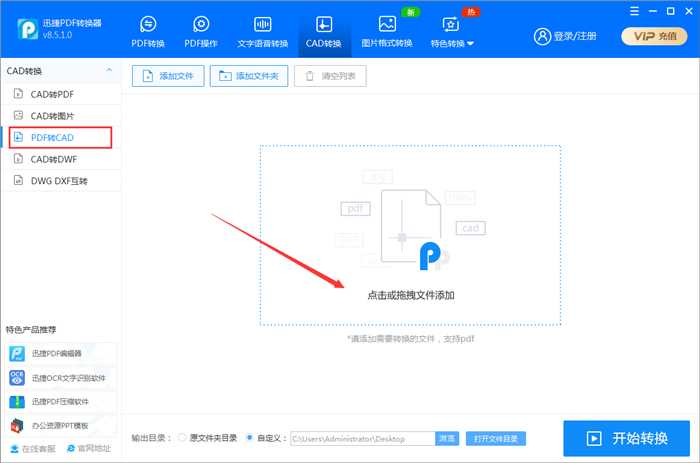
Task: Click the CAD转PDF file icon
Action: [18, 94]
